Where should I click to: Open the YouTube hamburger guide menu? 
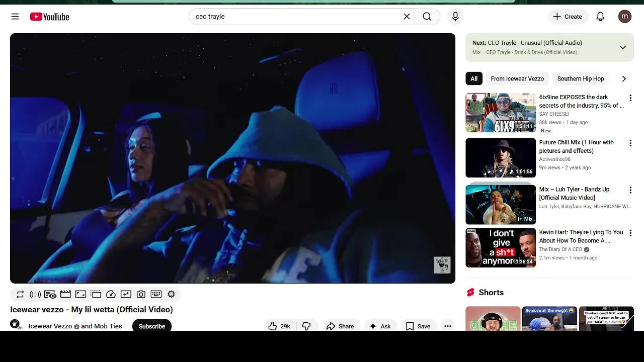point(15,17)
